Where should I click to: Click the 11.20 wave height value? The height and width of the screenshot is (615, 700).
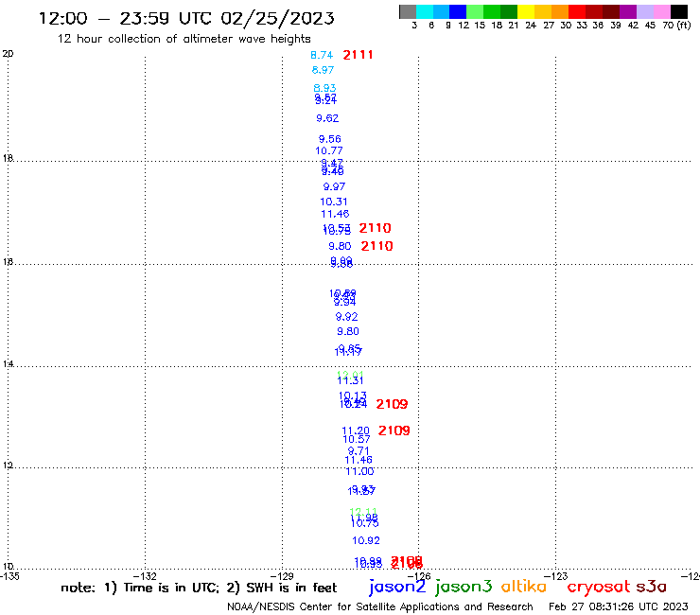pyautogui.click(x=356, y=430)
